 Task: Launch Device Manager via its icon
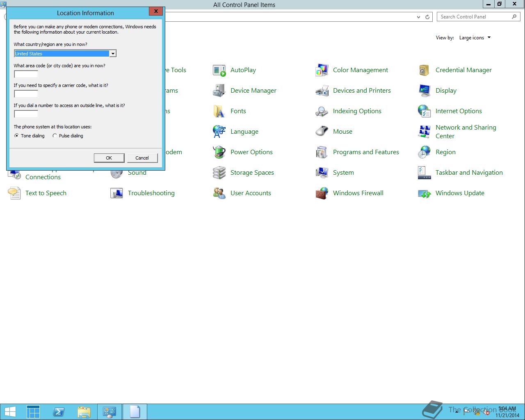(219, 91)
